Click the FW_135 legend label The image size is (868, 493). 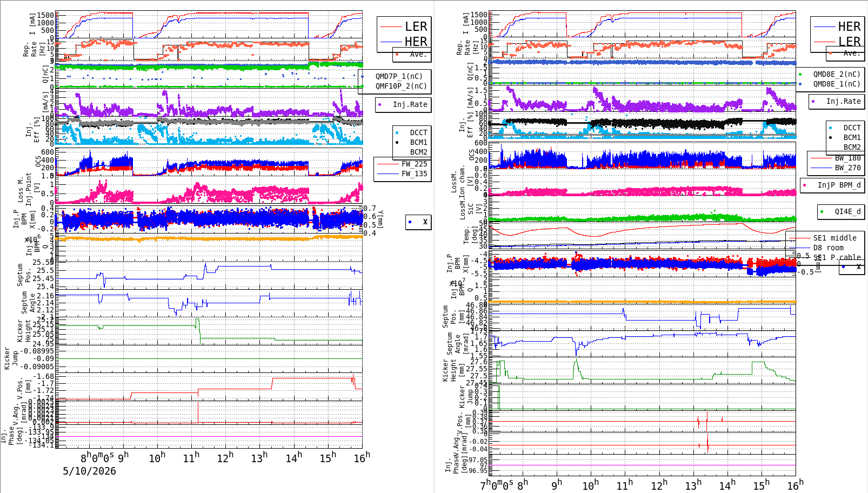(414, 174)
